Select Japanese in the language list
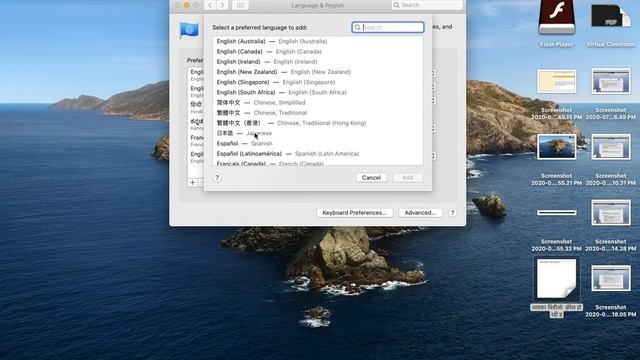Image resolution: width=640 pixels, height=360 pixels. 318,133
